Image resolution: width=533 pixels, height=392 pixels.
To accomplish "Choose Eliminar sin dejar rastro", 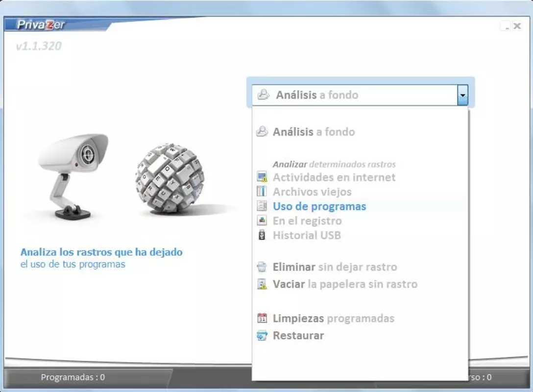I will 335,267.
